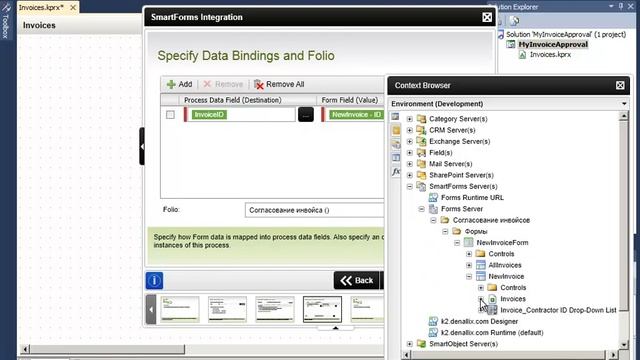The height and width of the screenshot is (360, 640).
Task: Select the Формы folder
Action: [x=476, y=231]
